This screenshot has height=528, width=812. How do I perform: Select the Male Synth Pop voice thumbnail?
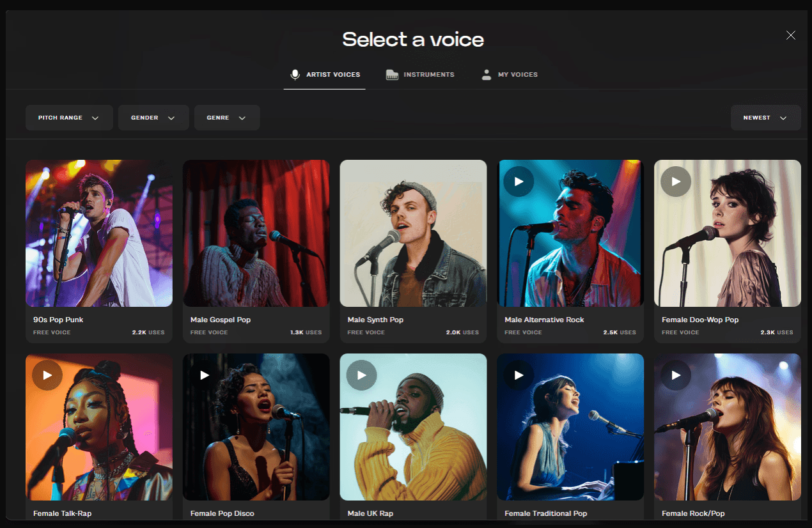coord(413,233)
